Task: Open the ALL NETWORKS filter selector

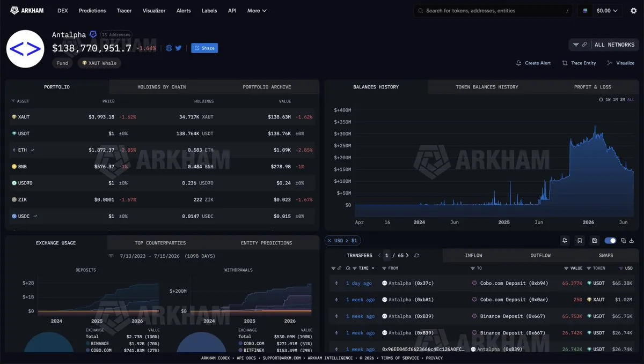Action: click(x=604, y=45)
